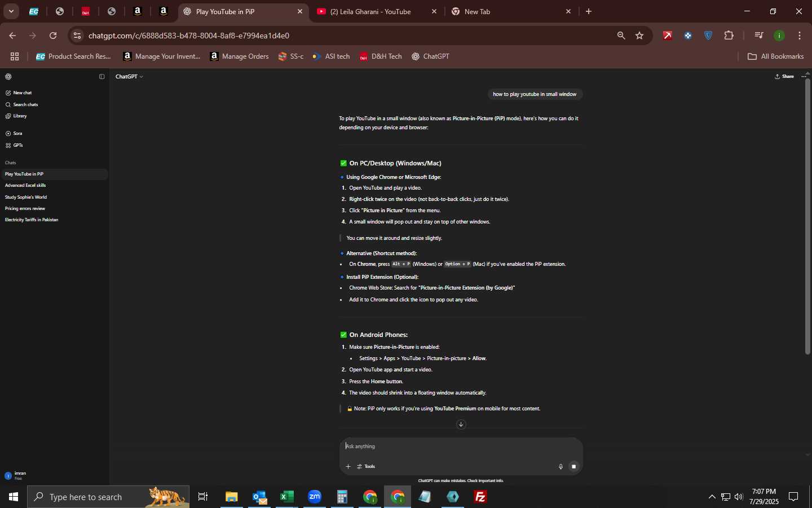Open the Library
812x508 pixels.
pyautogui.click(x=16, y=116)
